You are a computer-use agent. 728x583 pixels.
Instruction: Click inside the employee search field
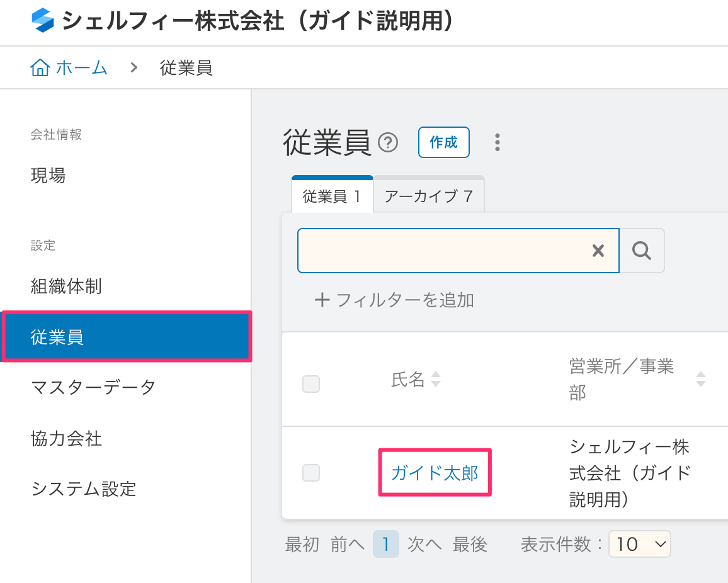point(441,251)
